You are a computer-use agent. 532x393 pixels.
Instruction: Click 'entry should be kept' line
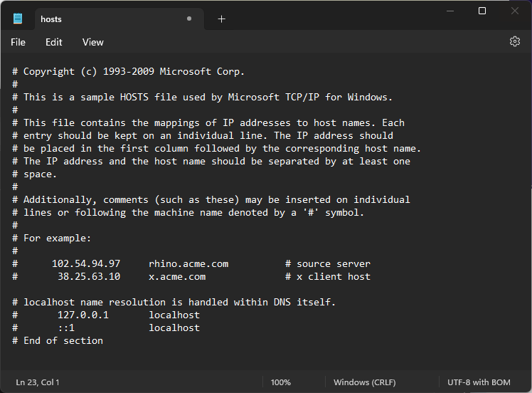pyautogui.click(x=203, y=136)
